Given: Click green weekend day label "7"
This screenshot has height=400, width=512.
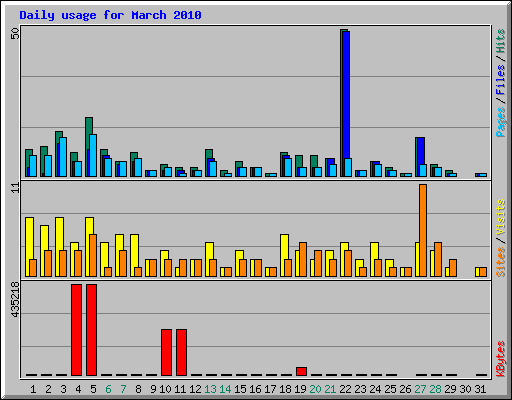Looking at the screenshot, I should coord(123,389).
